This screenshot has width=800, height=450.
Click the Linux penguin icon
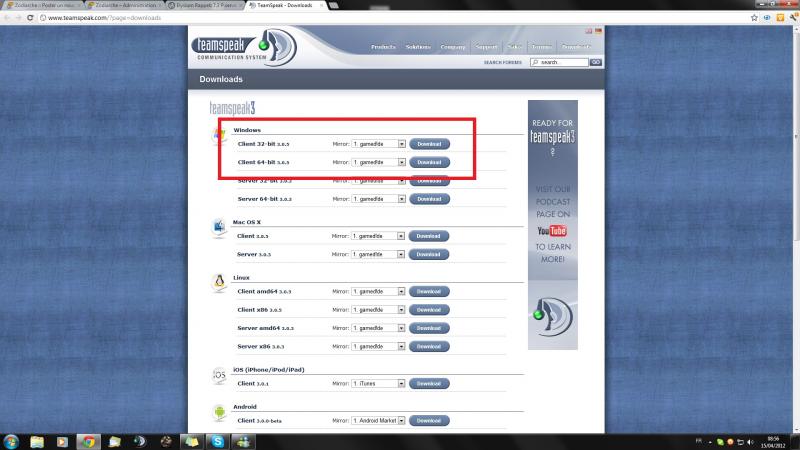(219, 282)
